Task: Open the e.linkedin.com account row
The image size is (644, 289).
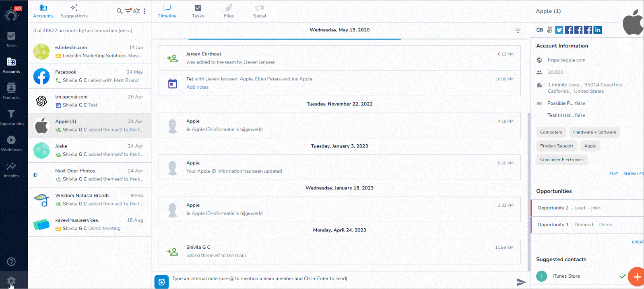Action: point(90,51)
